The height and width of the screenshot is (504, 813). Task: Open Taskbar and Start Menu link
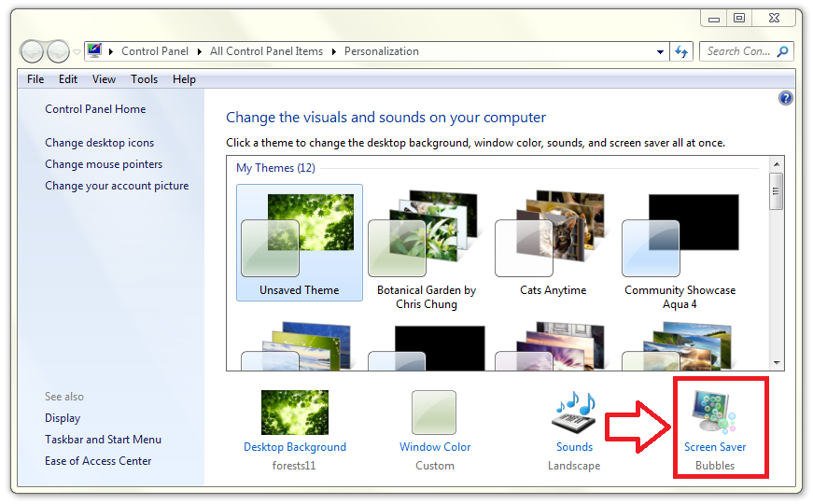pyautogui.click(x=104, y=440)
